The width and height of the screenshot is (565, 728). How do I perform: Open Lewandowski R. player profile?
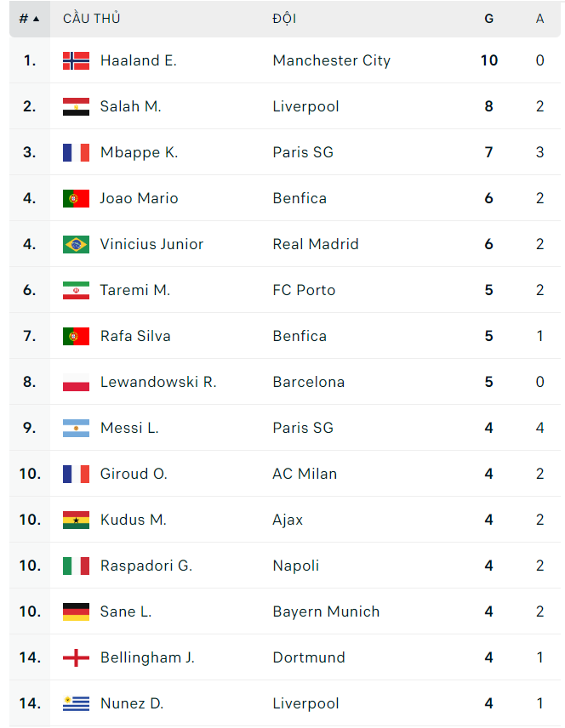point(158,382)
